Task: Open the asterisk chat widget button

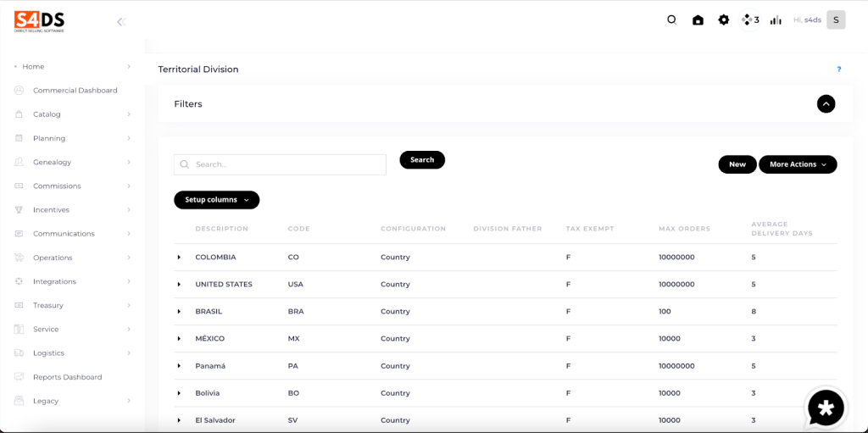Action: click(x=826, y=408)
